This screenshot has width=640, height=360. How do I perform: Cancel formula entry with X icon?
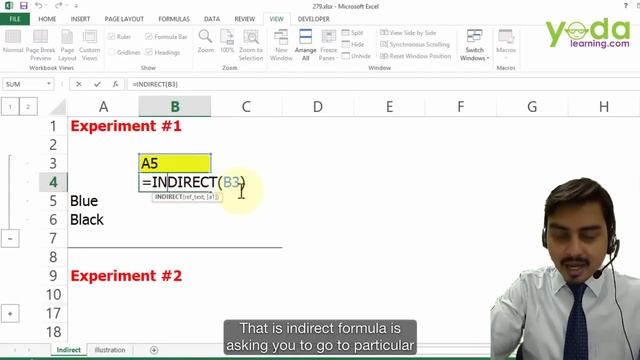(79, 84)
